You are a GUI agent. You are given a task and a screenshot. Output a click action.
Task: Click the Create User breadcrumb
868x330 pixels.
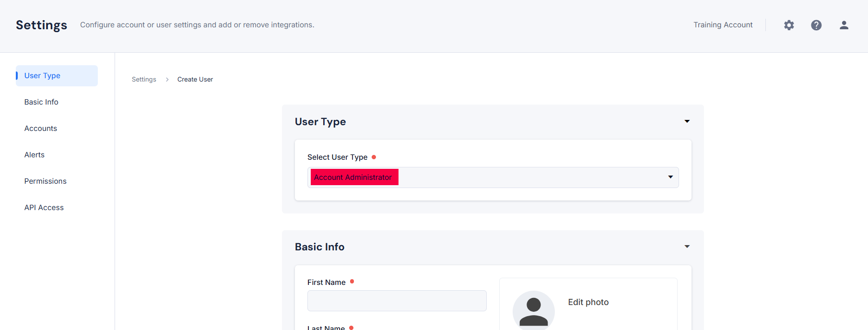pos(195,80)
